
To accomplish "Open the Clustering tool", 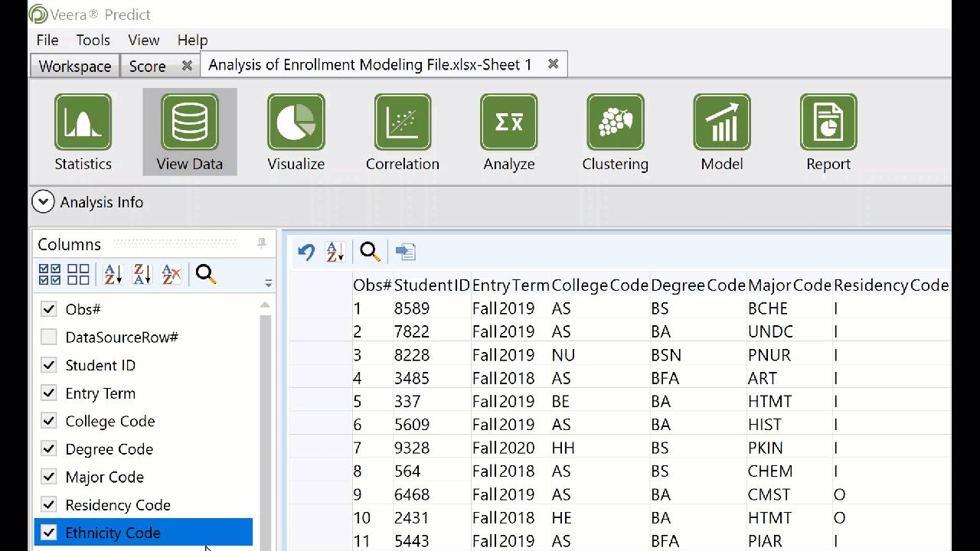I will point(615,132).
